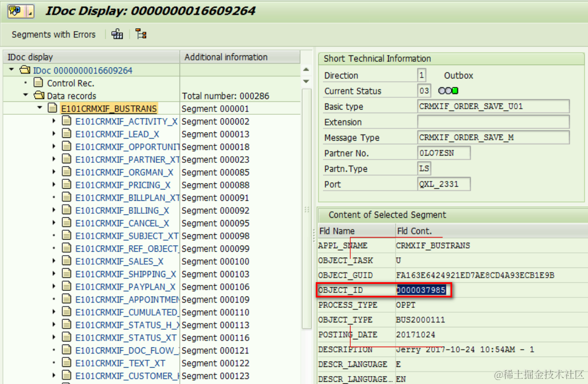Click 'Segment 000113' in Additional information column

coord(215,325)
